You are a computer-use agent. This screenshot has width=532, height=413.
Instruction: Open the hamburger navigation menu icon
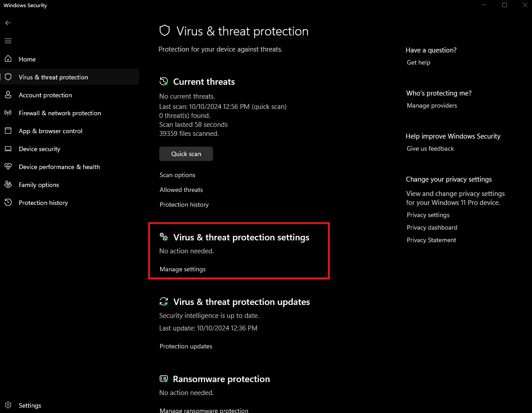[x=8, y=41]
